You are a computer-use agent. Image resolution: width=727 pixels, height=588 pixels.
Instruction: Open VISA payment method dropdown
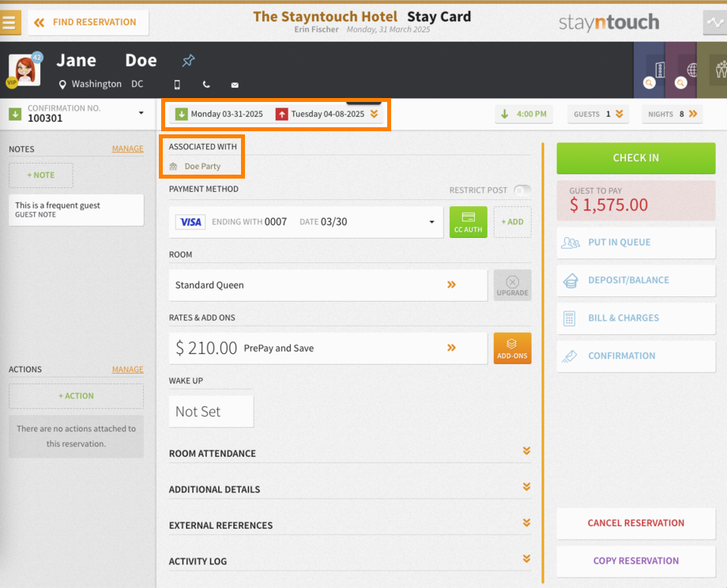306,222
